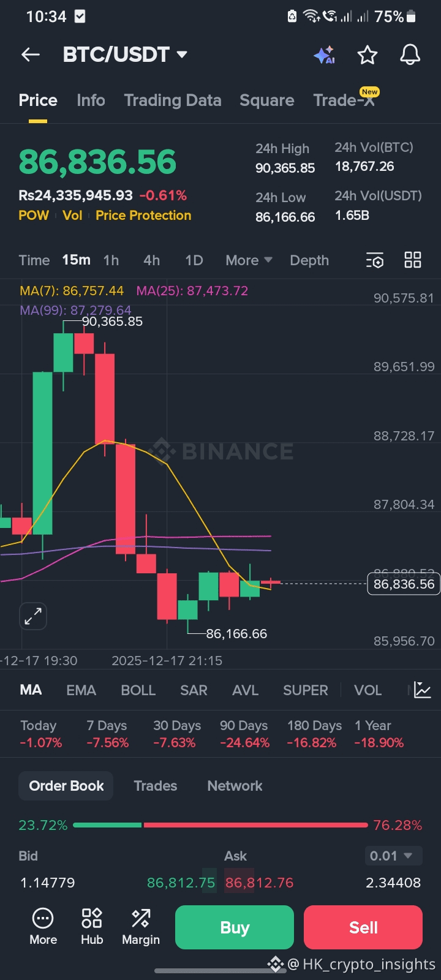
Task: Tap the 90 Days -24.64% performance
Action: click(x=244, y=734)
